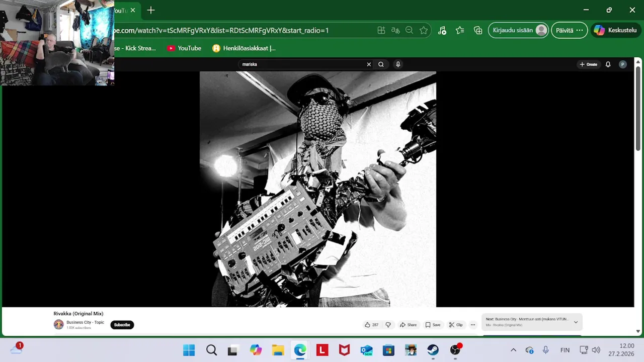Dislike the video with thumbs down
Image resolution: width=644 pixels, height=362 pixels.
tap(388, 325)
